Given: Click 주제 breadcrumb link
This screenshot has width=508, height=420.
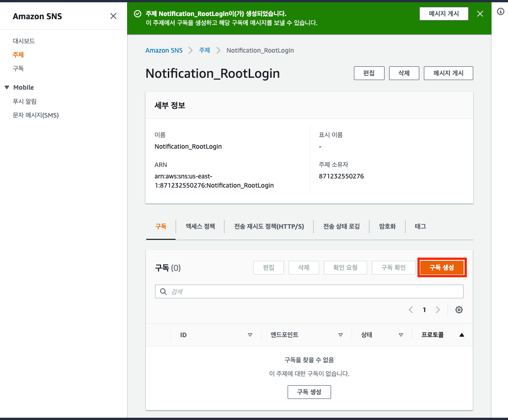Looking at the screenshot, I should tap(204, 50).
